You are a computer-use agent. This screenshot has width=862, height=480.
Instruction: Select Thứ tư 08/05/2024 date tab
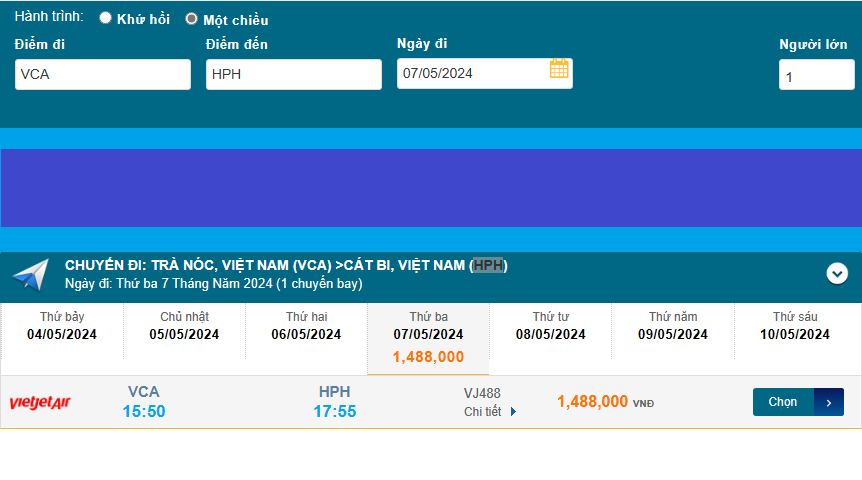pos(550,326)
